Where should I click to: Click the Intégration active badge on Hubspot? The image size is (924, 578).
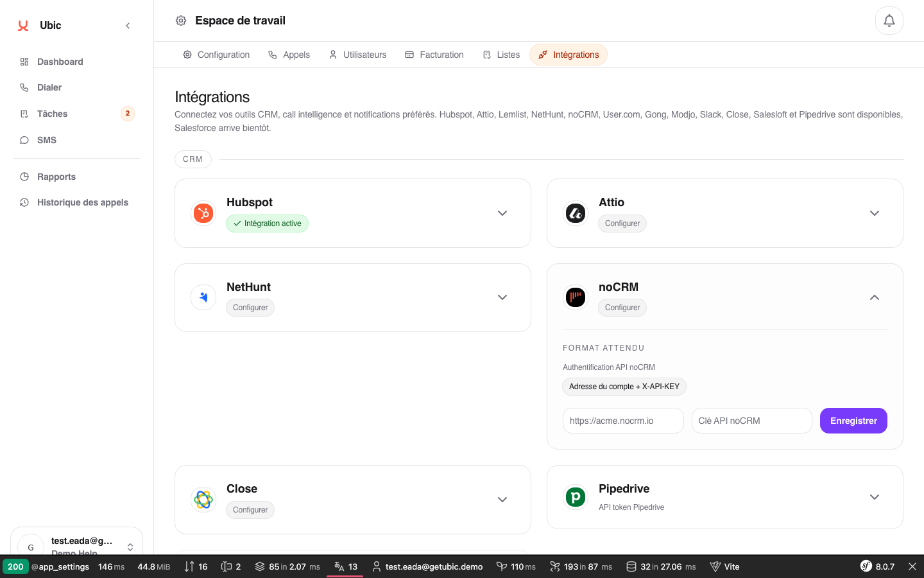click(267, 223)
